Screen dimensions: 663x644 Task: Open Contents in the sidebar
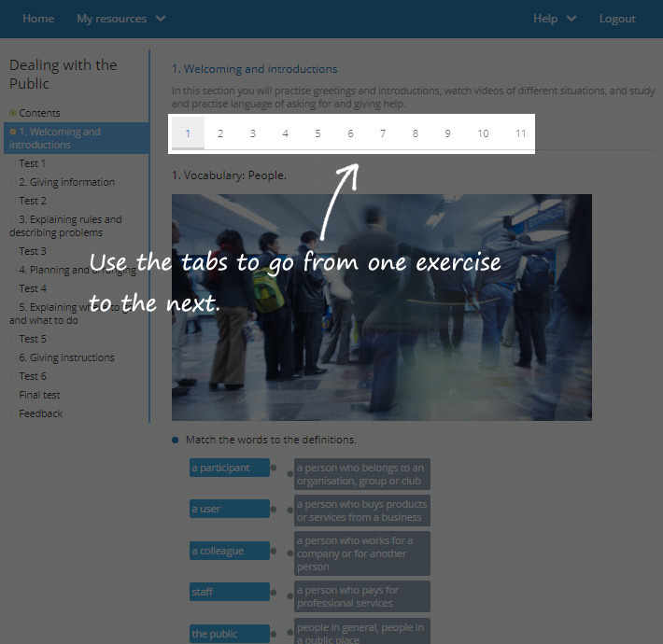coord(39,113)
